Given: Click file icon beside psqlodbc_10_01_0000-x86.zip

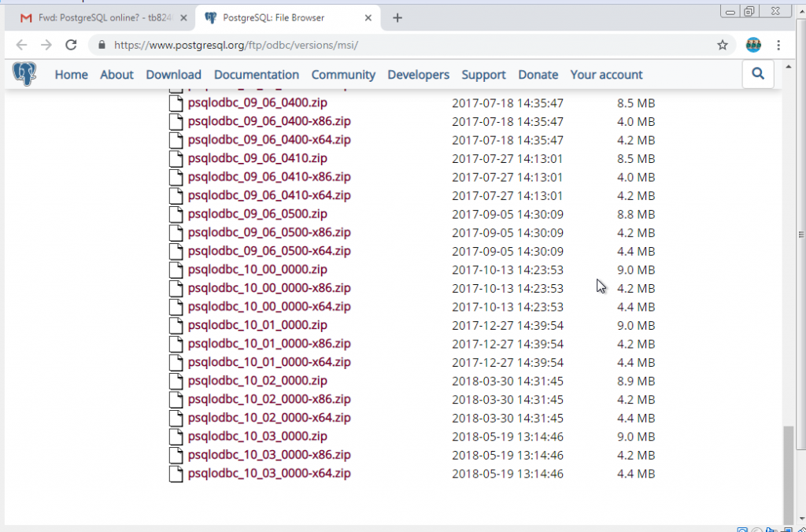Looking at the screenshot, I should pyautogui.click(x=176, y=343).
